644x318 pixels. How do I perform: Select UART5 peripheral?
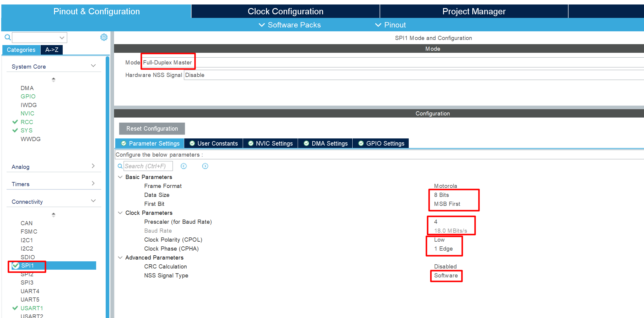pyautogui.click(x=30, y=300)
